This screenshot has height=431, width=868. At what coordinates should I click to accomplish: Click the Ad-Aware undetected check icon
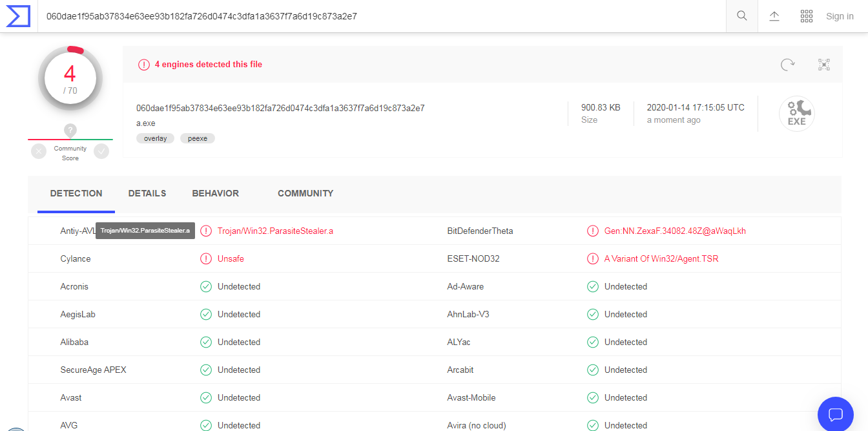pos(592,286)
